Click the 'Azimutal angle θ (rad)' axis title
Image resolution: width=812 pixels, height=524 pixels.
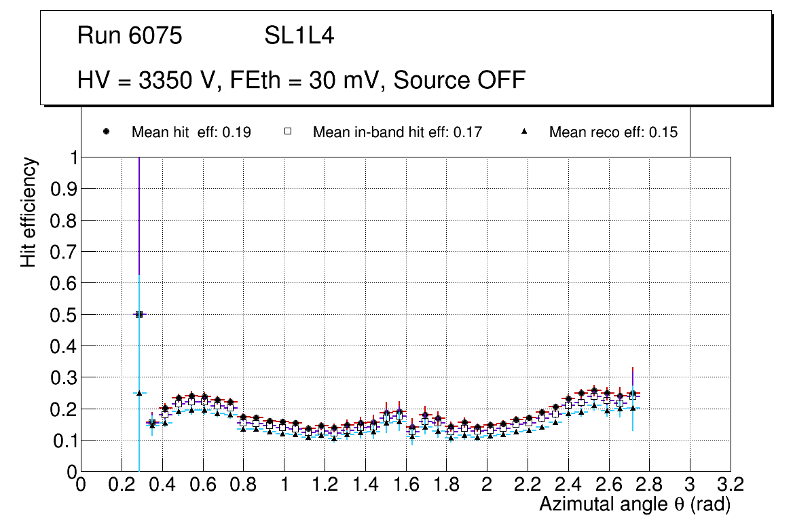634,505
